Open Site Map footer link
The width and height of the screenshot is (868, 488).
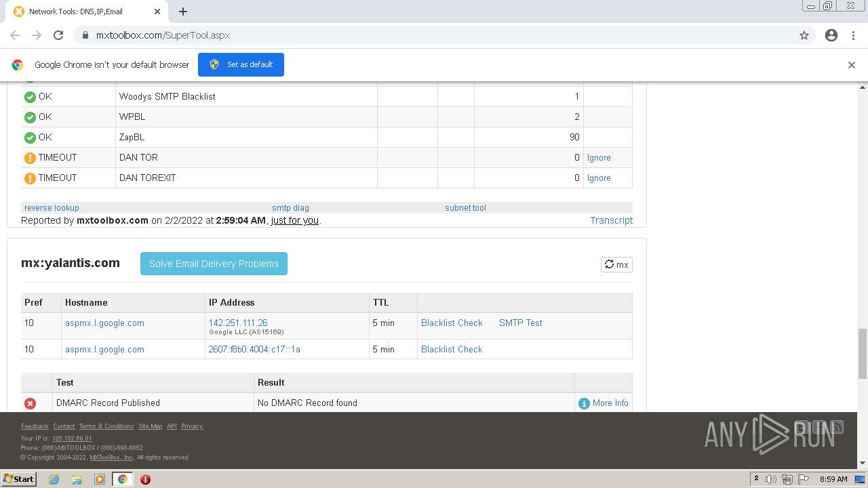pos(150,426)
